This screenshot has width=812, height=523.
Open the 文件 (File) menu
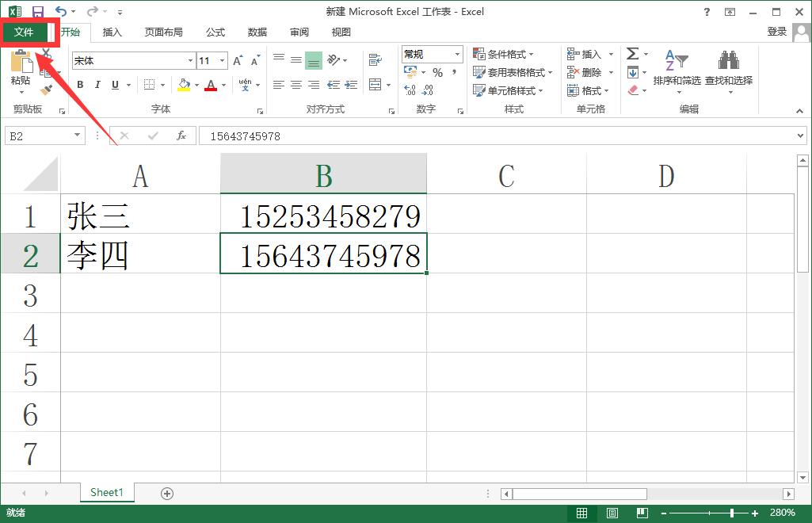23,32
